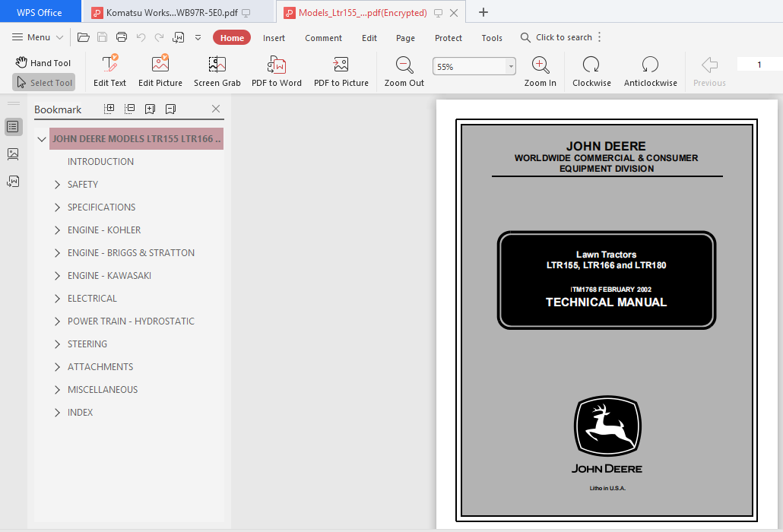The width and height of the screenshot is (783, 532).
Task: Click the PDF to Word converter
Action: [x=277, y=71]
